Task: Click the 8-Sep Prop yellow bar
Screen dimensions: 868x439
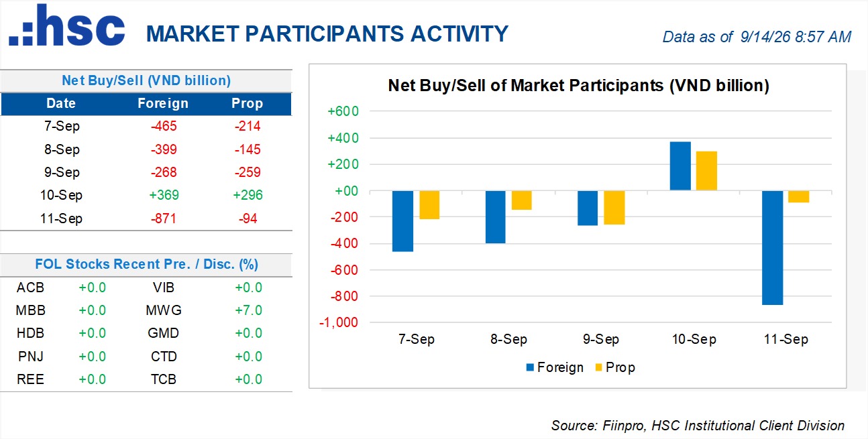Action: [521, 200]
